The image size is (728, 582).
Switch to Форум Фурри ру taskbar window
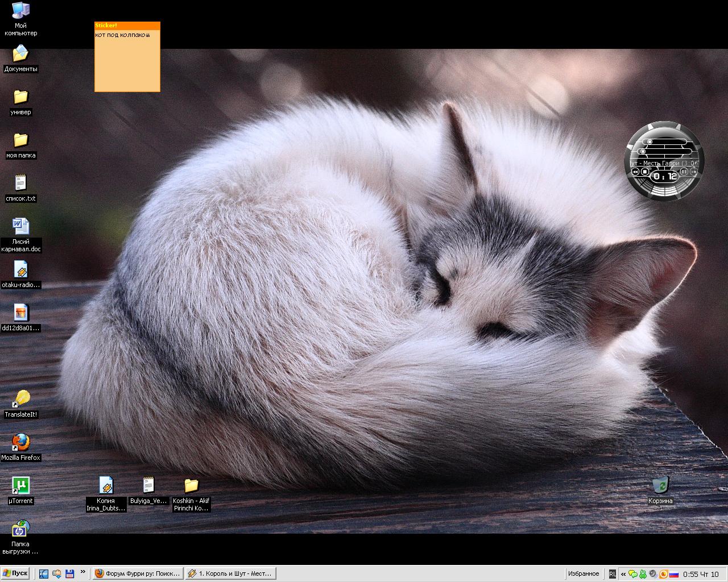click(x=137, y=573)
